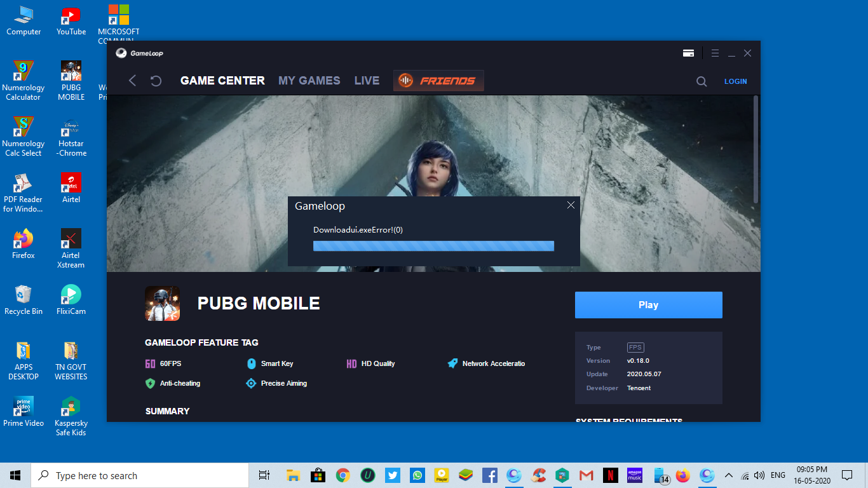
Task: Select the Firefox desktop shortcut
Action: click(24, 244)
